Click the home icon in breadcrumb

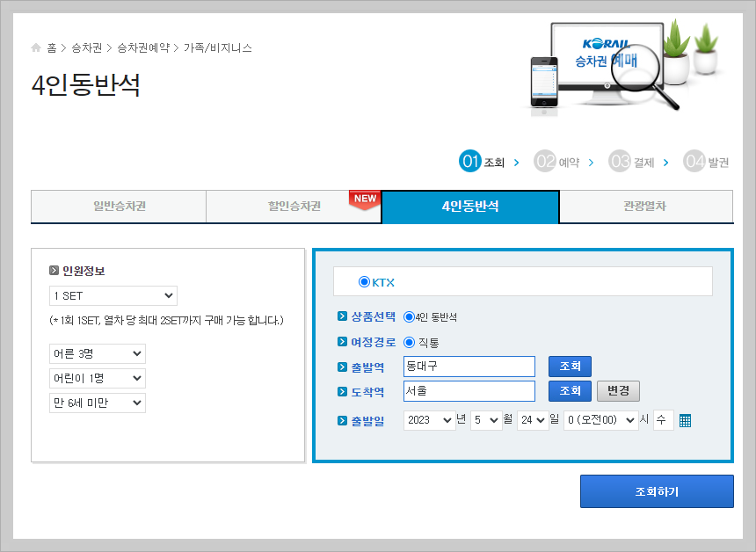(36, 49)
